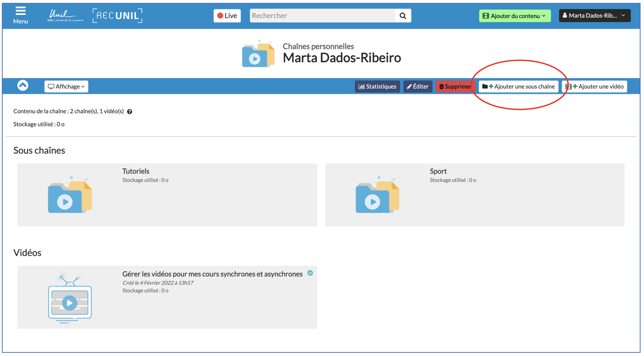Click the green check status icon
This screenshot has width=644, height=356.
tap(310, 273)
